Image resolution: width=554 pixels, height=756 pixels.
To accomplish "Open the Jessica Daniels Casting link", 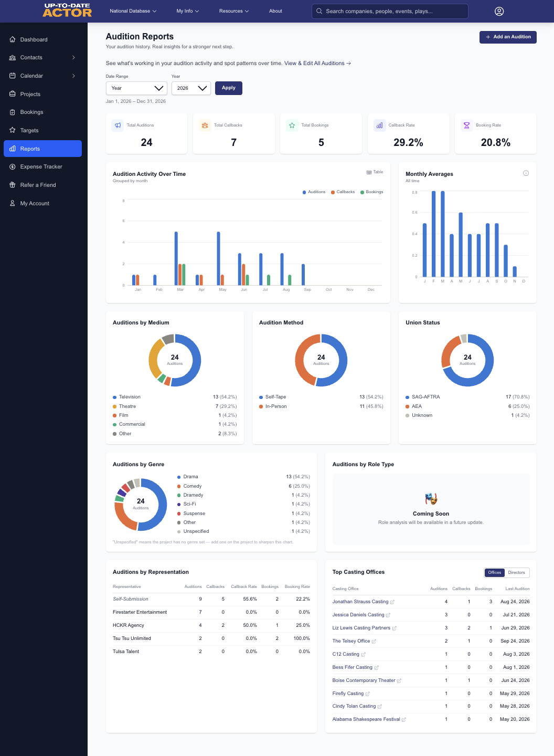I will pos(358,615).
